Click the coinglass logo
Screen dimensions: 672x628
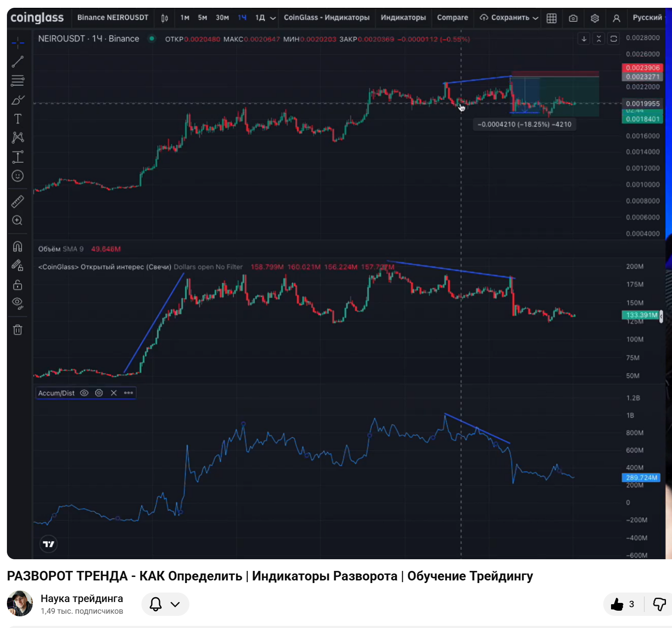37,18
